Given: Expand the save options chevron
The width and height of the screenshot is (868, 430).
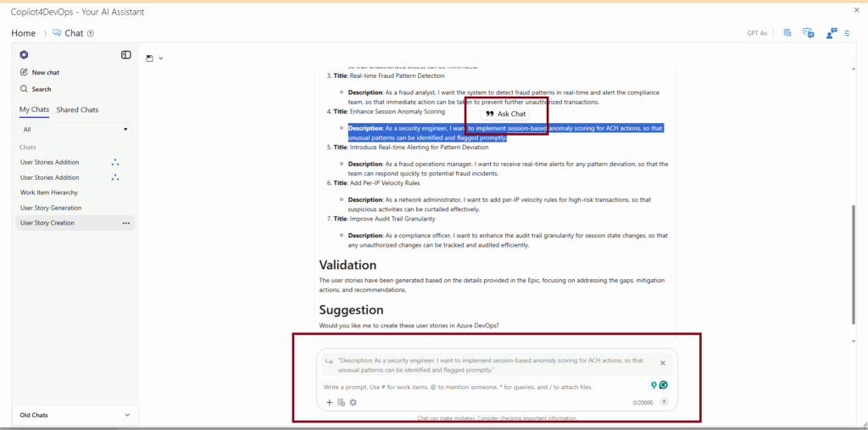Looking at the screenshot, I should [161, 59].
